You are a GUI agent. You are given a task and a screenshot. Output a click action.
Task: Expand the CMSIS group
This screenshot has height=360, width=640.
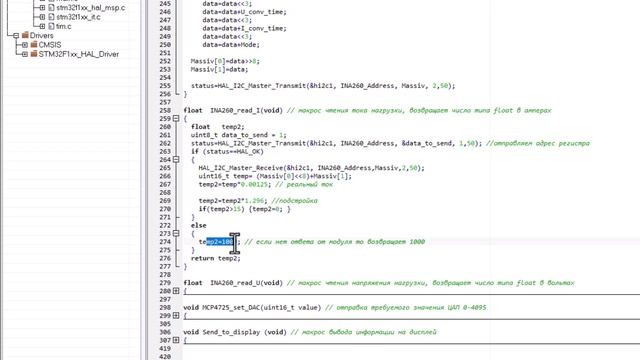25,45
